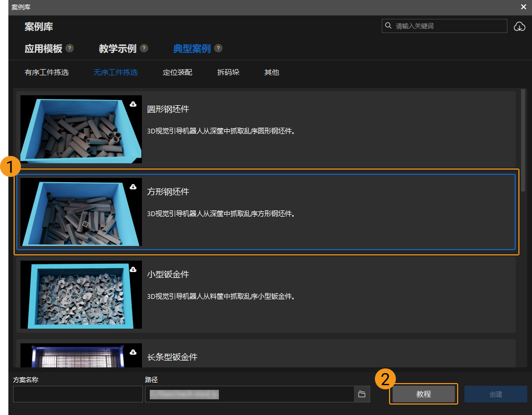Image resolution: width=532 pixels, height=415 pixels.
Task: Click the cloud download icon near search
Action: [519, 26]
